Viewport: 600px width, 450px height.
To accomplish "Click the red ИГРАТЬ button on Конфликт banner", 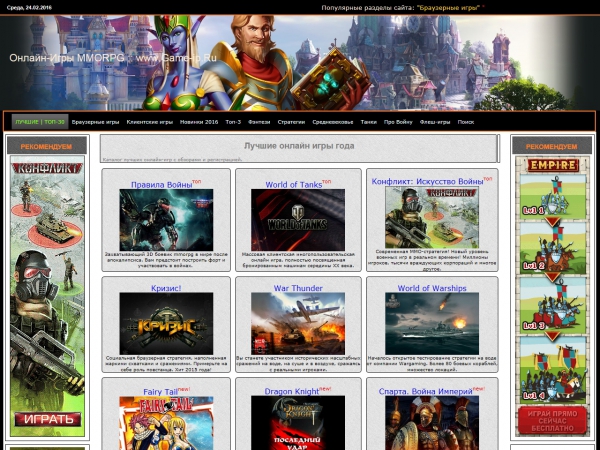I will pyautogui.click(x=48, y=419).
